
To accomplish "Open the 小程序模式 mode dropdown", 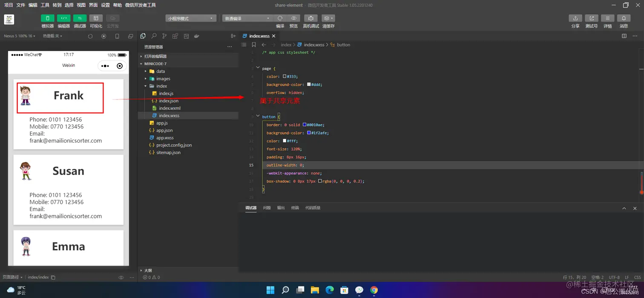I will [190, 18].
